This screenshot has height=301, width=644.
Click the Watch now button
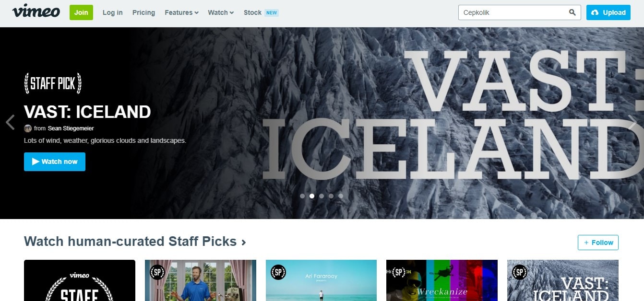tap(55, 162)
